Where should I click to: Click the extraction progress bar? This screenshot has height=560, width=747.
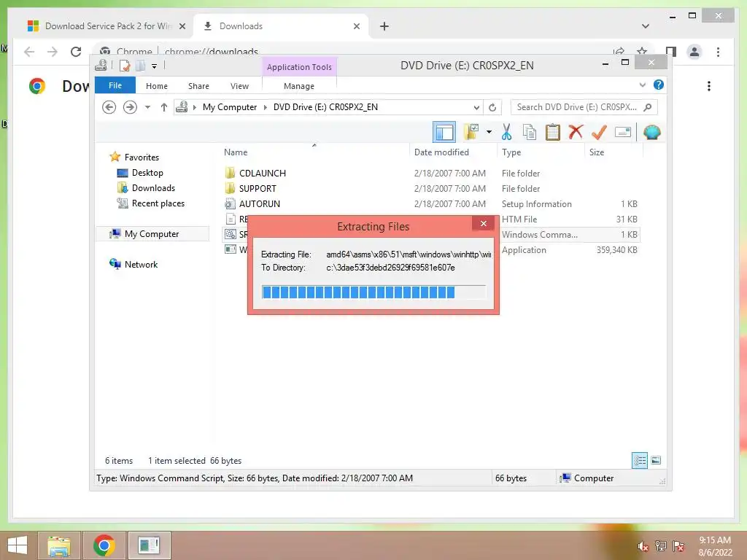373,292
